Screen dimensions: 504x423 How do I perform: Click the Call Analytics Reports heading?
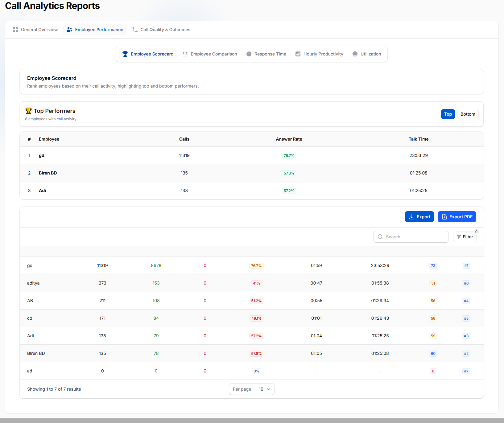52,6
